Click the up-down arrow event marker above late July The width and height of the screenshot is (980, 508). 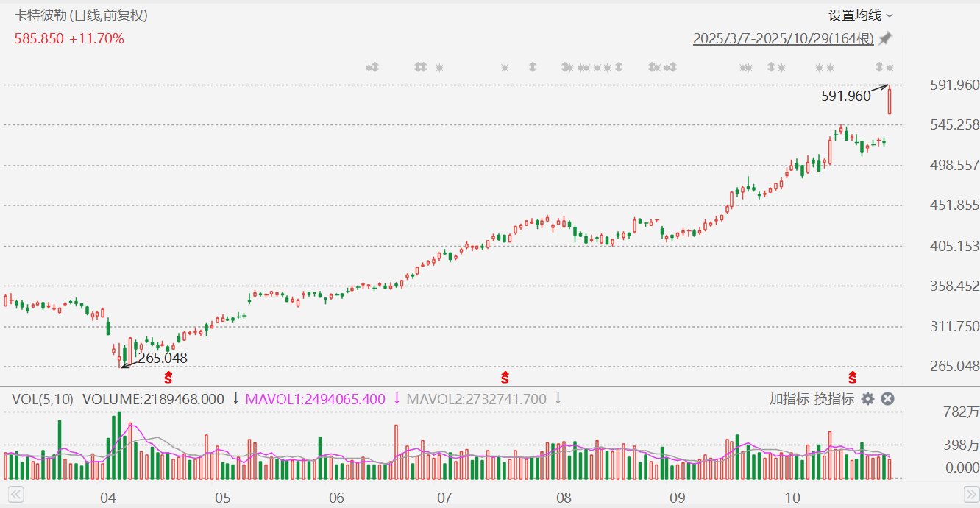tap(533, 68)
